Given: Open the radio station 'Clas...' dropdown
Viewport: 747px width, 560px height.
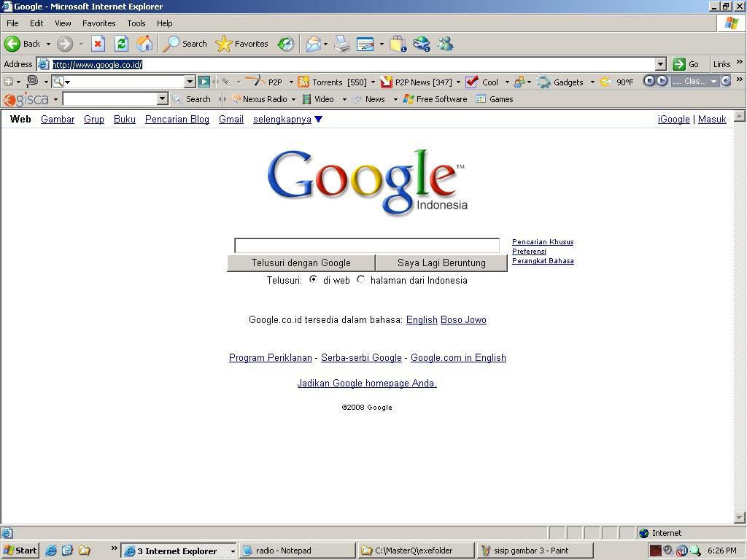Looking at the screenshot, I should point(713,82).
